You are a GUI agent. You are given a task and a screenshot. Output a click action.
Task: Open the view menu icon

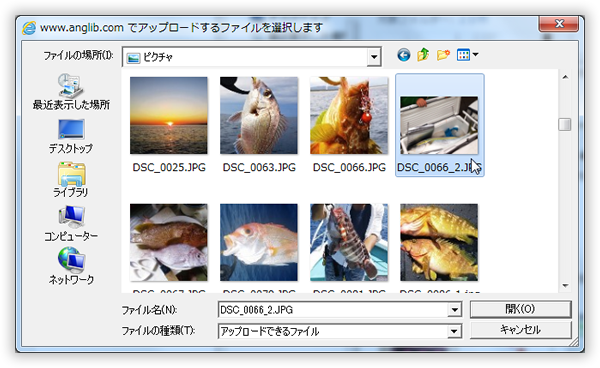[x=467, y=55]
